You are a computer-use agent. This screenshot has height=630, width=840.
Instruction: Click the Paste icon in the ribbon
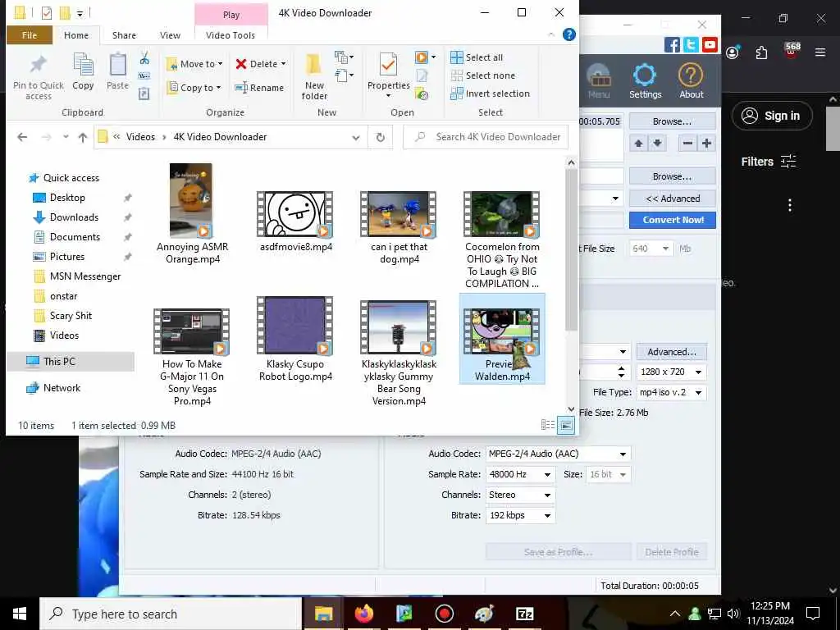point(117,66)
